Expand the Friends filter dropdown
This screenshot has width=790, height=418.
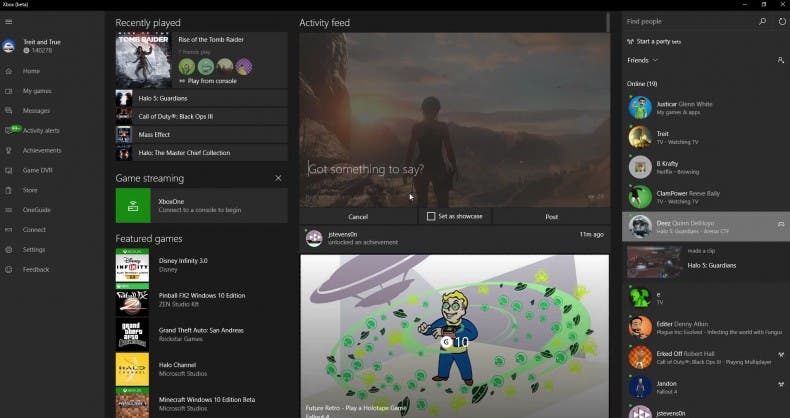pyautogui.click(x=642, y=60)
